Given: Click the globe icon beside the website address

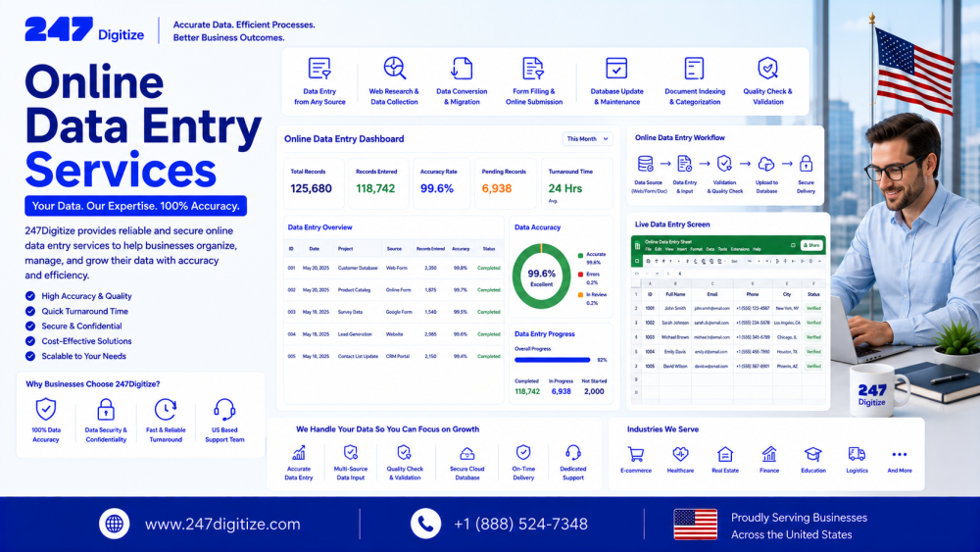Looking at the screenshot, I should (115, 524).
